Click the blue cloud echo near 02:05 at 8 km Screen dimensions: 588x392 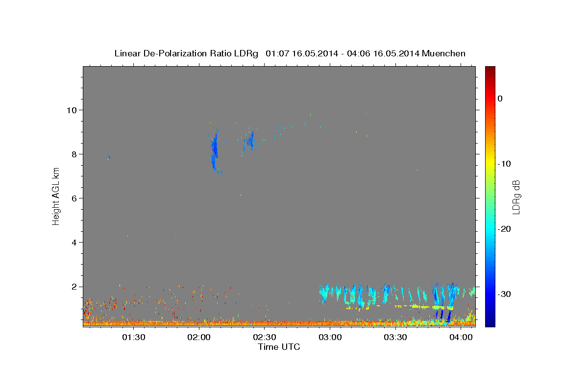pos(214,151)
